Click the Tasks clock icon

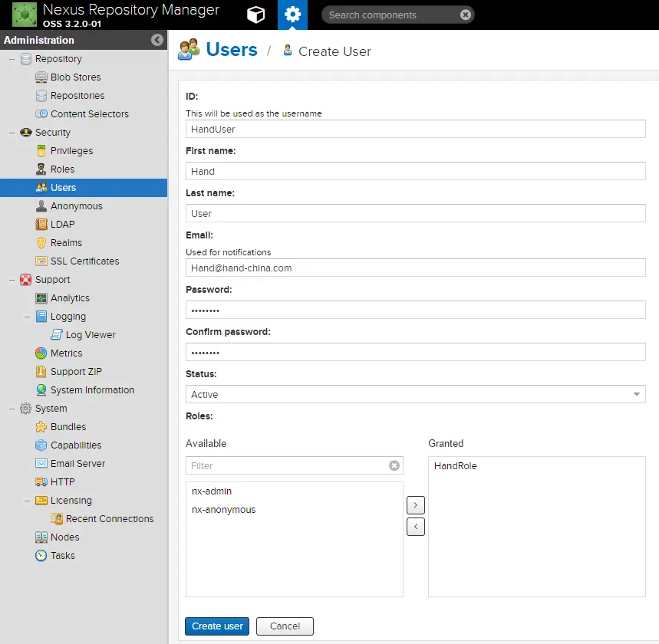pyautogui.click(x=41, y=556)
